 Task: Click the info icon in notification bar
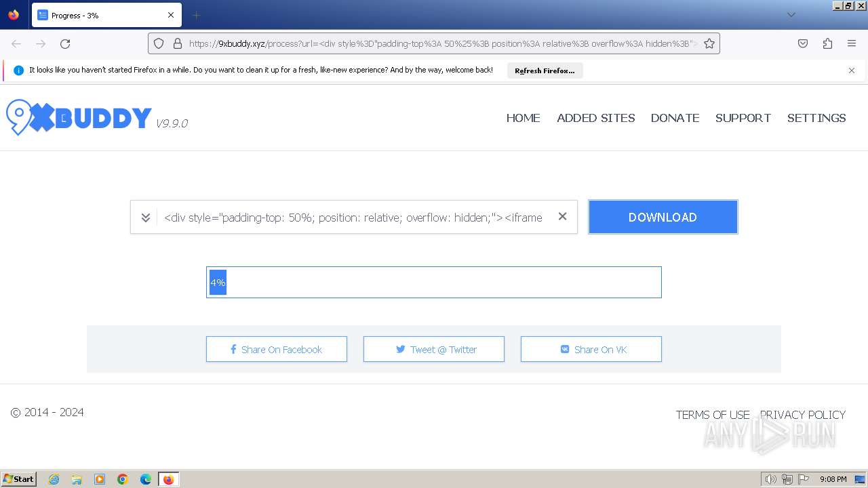point(18,70)
